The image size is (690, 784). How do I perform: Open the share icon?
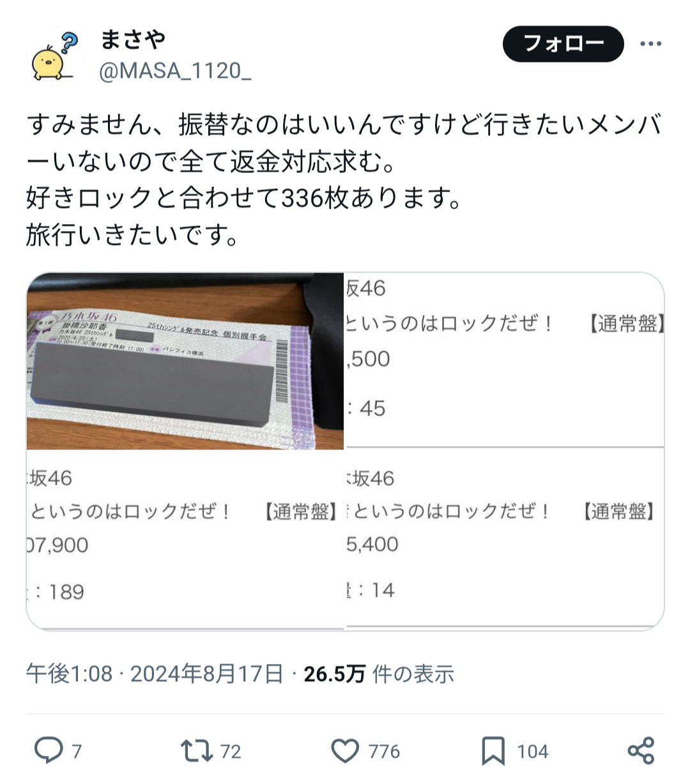tap(641, 751)
